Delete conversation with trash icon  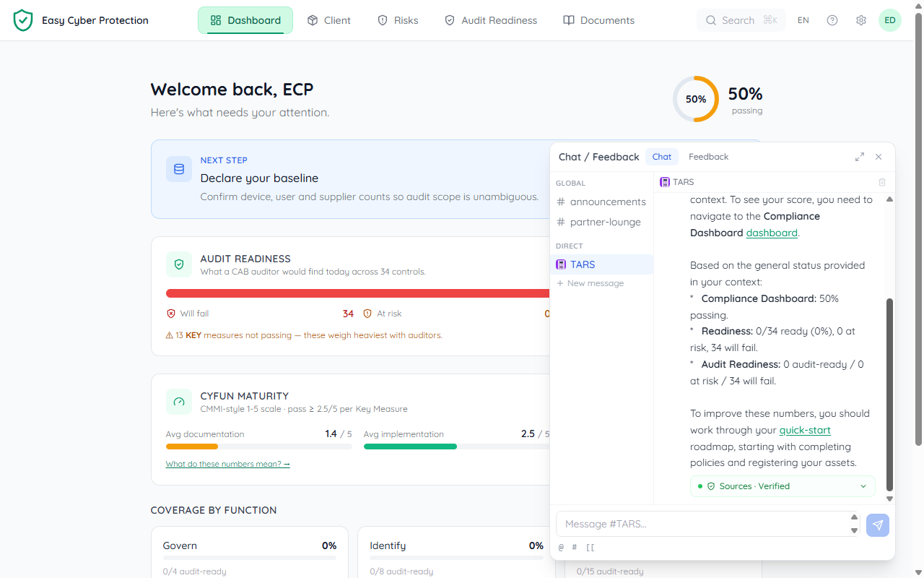(x=881, y=182)
